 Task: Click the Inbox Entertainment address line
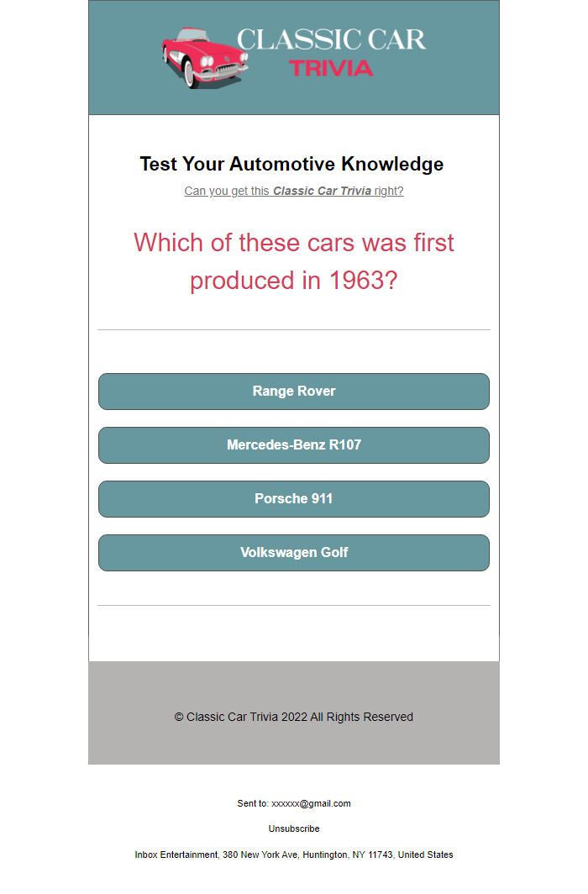pos(294,855)
